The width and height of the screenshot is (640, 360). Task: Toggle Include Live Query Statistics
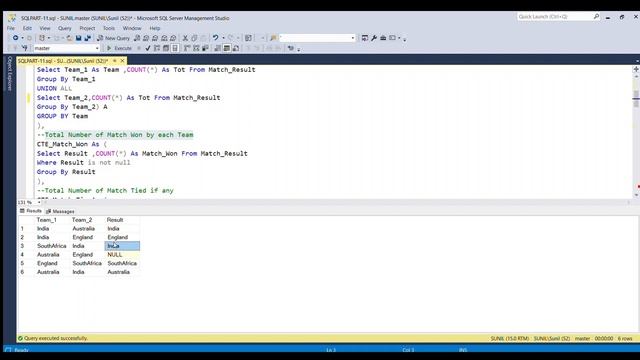(196, 48)
